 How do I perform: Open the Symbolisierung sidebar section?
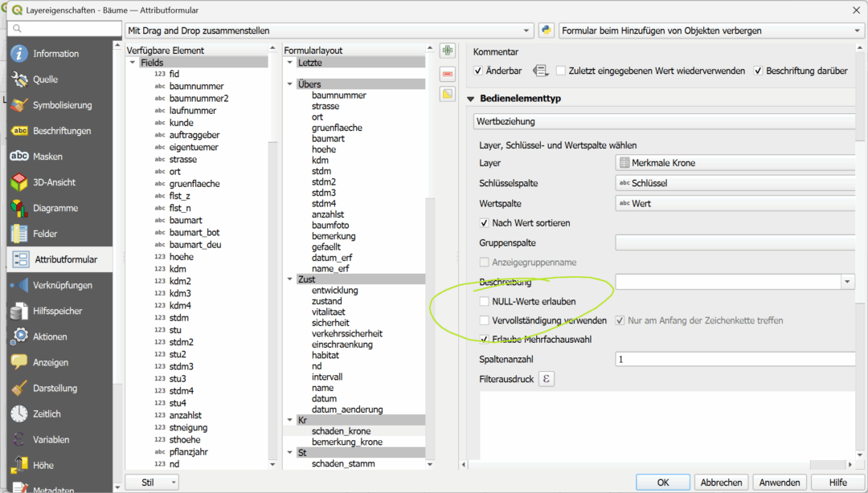point(62,105)
